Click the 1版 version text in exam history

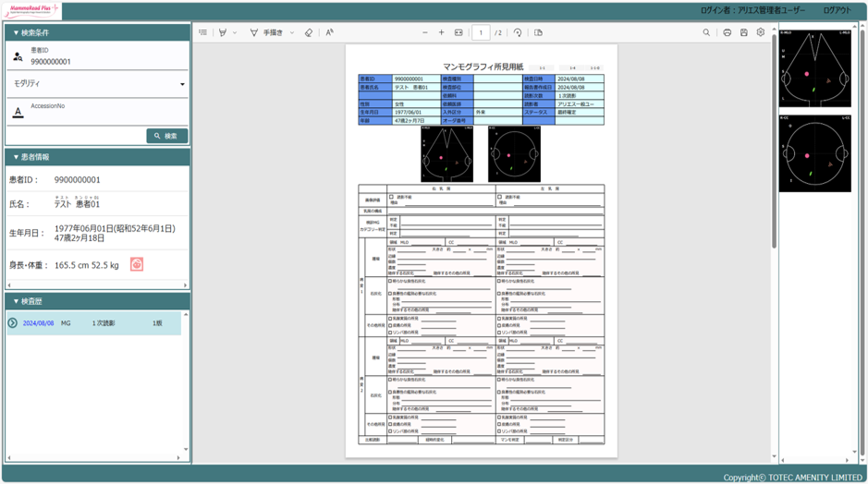(158, 323)
